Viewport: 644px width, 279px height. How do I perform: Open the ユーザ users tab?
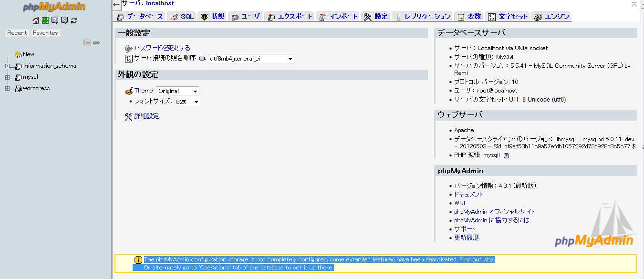pyautogui.click(x=246, y=17)
